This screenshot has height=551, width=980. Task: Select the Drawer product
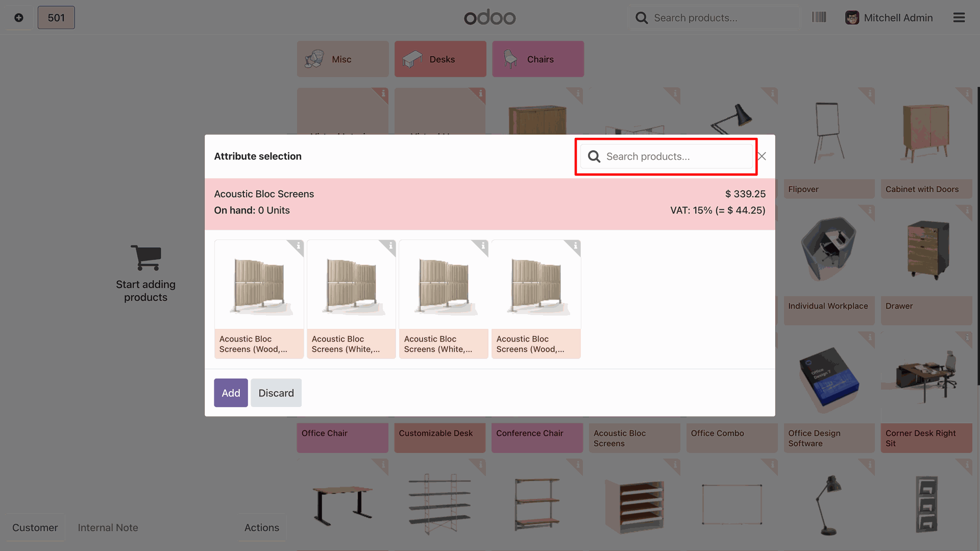(926, 265)
